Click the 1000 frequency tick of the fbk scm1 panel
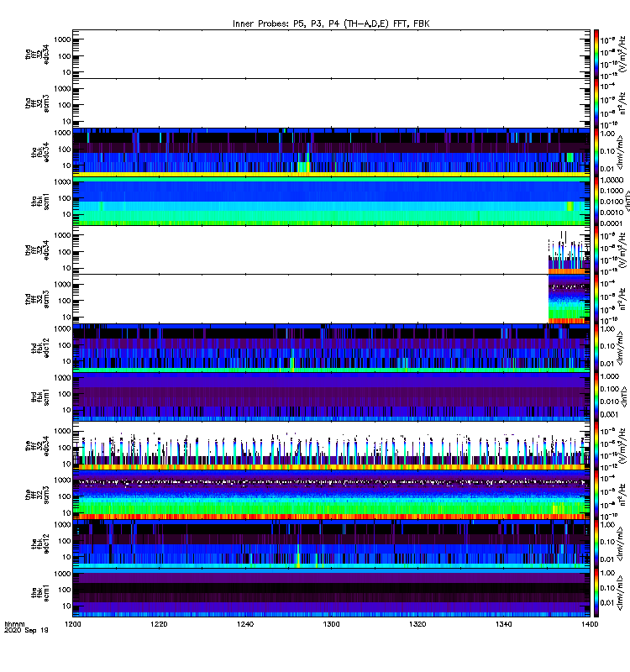 tap(62, 574)
